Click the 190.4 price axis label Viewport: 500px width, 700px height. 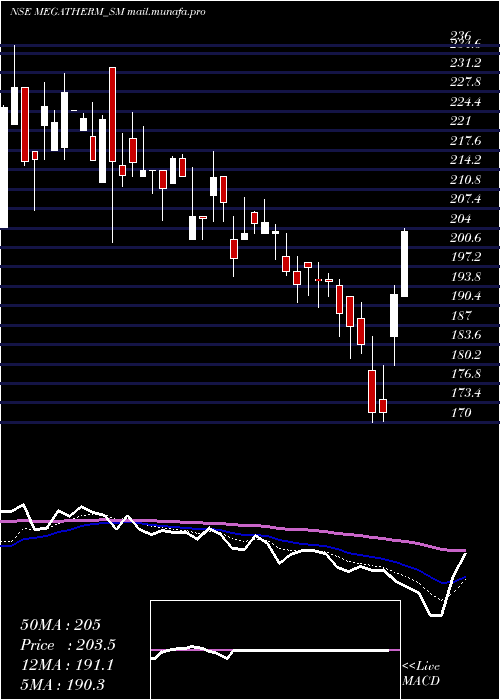tap(465, 296)
